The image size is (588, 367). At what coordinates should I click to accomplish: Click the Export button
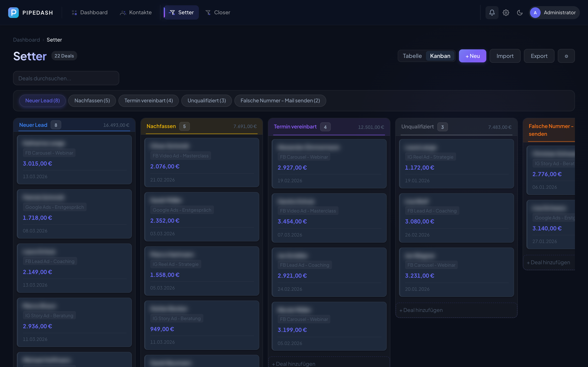tap(539, 56)
